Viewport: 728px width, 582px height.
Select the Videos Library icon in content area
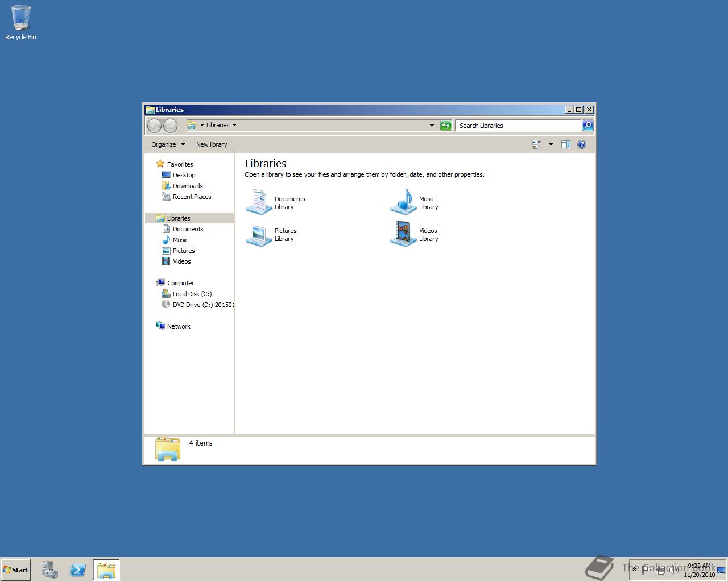coord(403,234)
